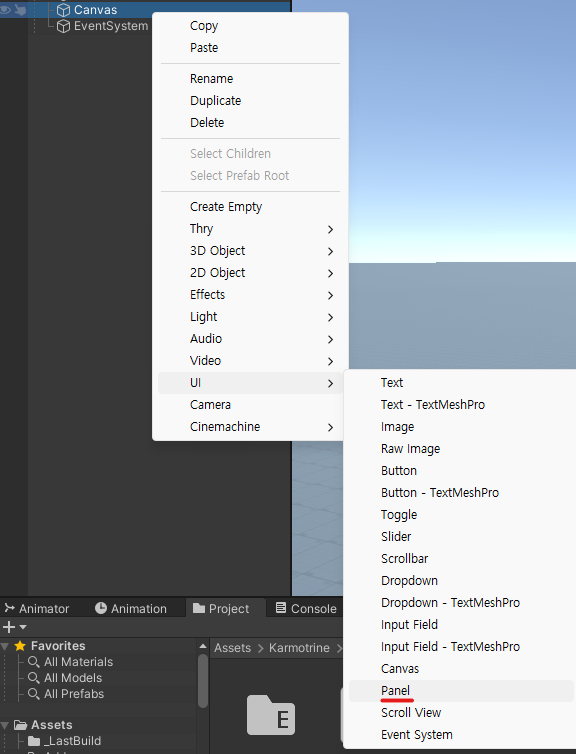Viewport: 576px width, 754px height.
Task: Click the plus create asset button
Action: [x=9, y=627]
